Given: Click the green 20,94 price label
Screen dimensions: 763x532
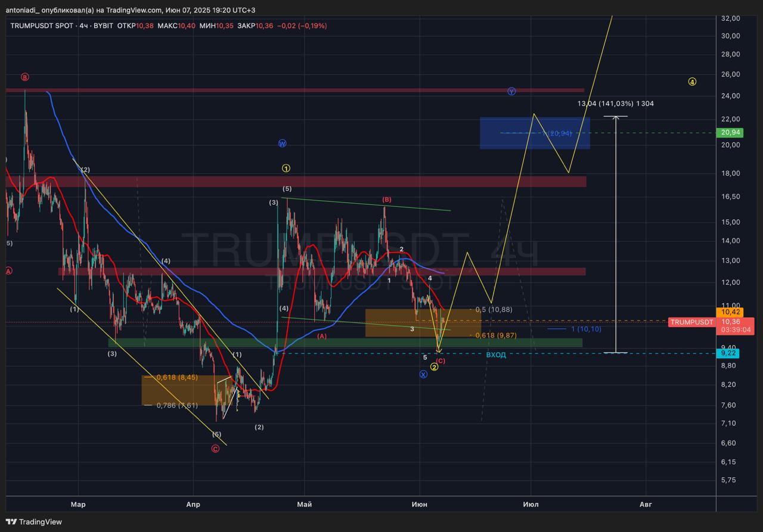Looking at the screenshot, I should coord(730,132).
